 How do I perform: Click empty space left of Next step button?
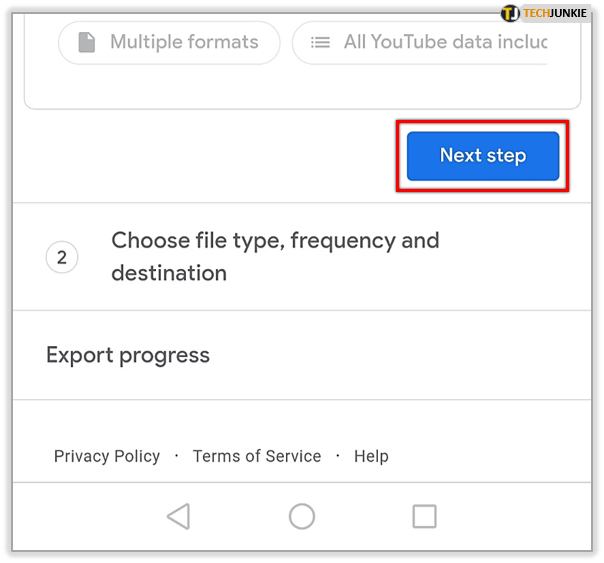pyautogui.click(x=200, y=156)
